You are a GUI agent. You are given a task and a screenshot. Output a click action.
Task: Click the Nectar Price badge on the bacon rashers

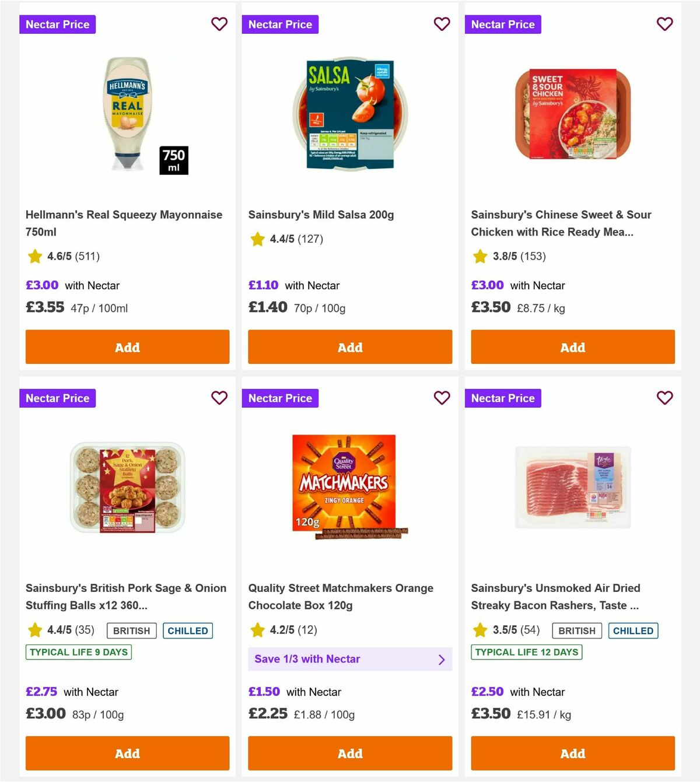[503, 398]
